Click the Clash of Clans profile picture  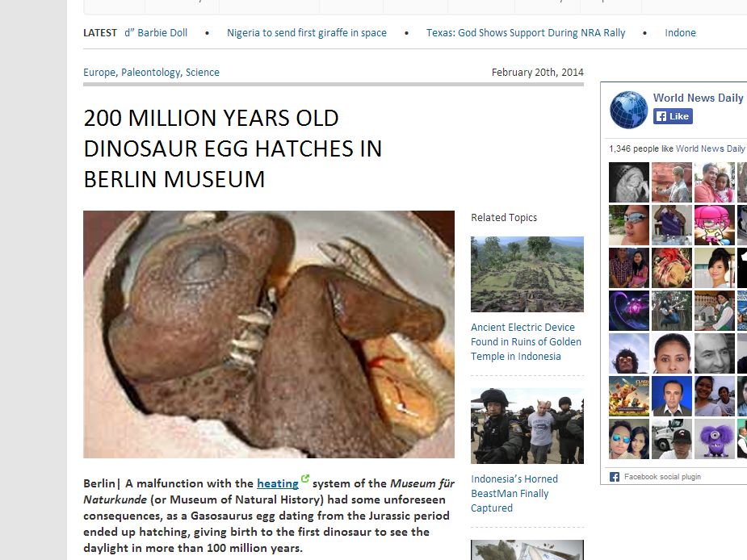(x=629, y=396)
